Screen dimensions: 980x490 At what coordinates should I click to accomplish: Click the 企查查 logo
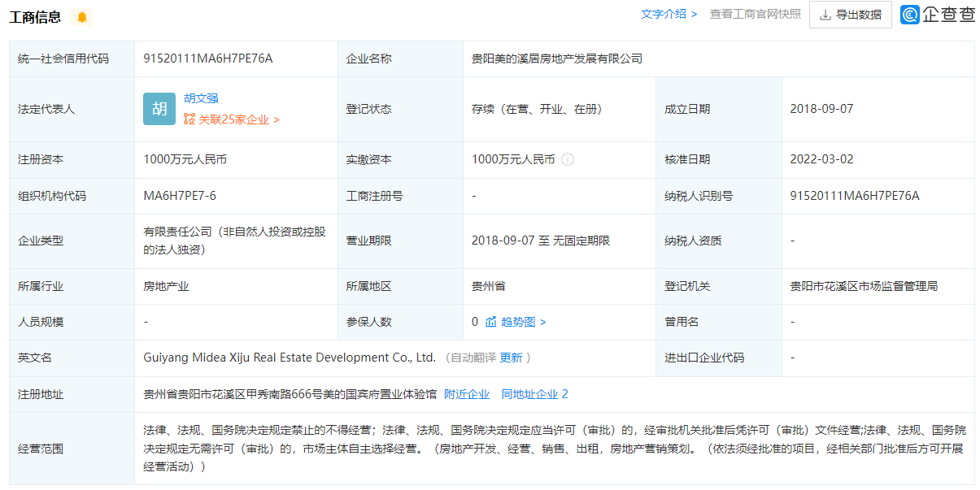click(x=938, y=15)
